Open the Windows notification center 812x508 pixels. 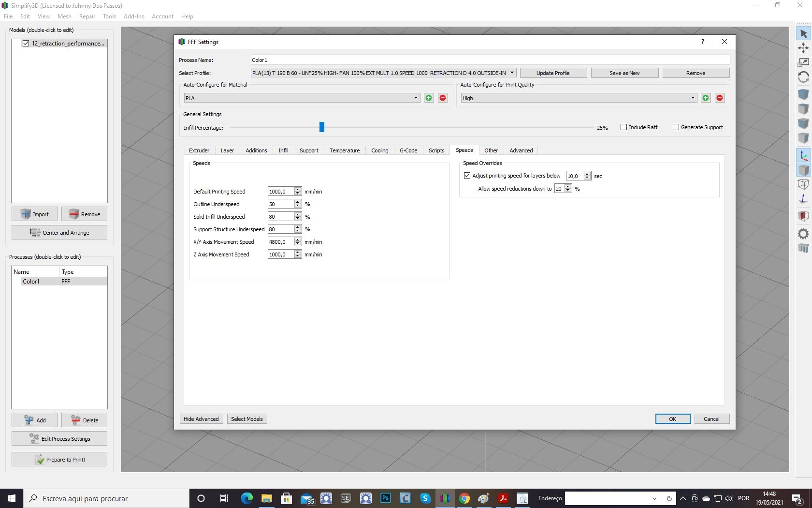pos(797,498)
